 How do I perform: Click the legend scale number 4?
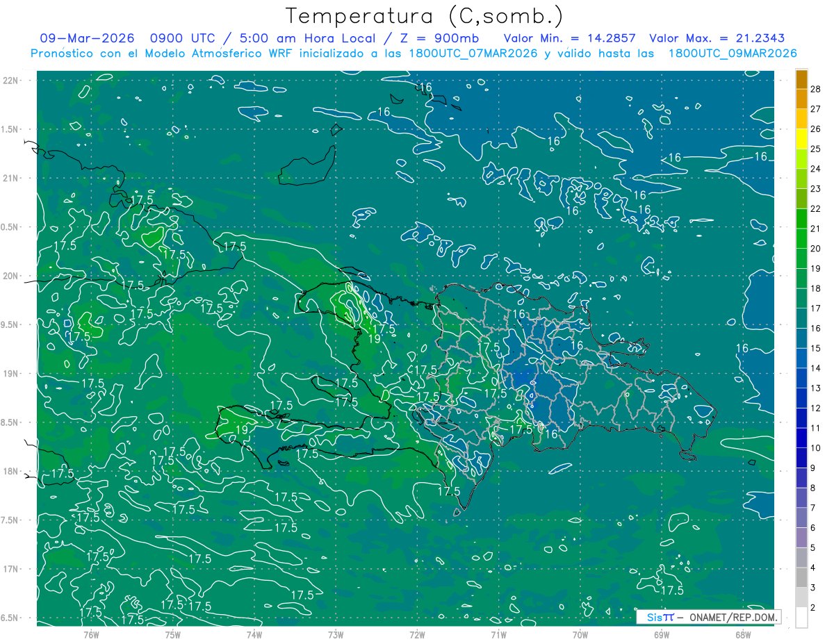[x=813, y=568]
